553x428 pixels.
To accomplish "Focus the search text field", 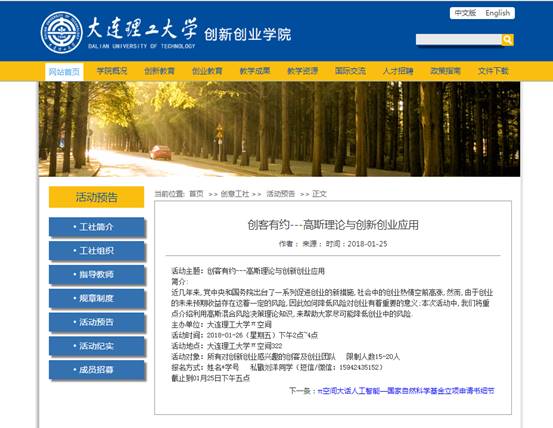I will point(458,39).
